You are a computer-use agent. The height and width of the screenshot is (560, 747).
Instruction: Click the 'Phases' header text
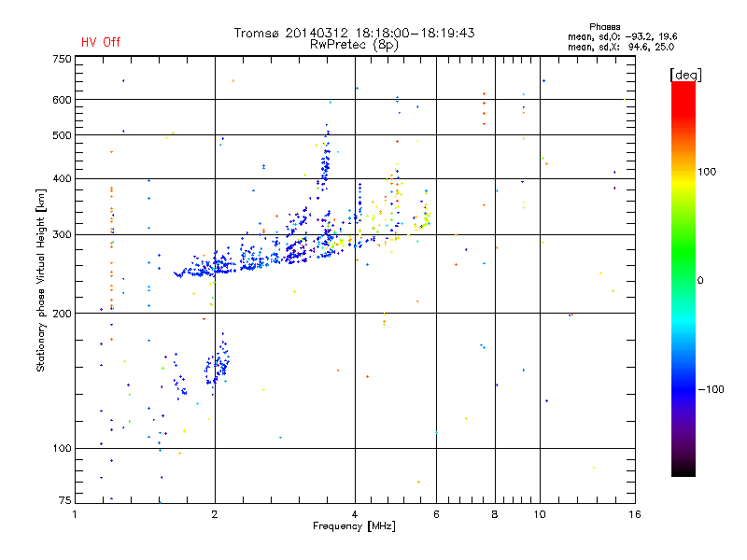(x=604, y=27)
